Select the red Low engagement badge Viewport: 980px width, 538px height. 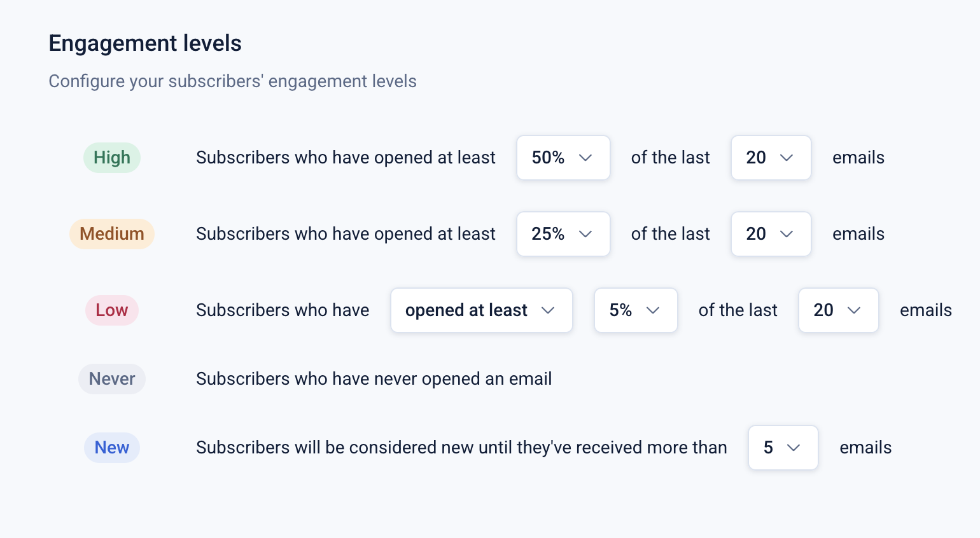[x=112, y=310]
